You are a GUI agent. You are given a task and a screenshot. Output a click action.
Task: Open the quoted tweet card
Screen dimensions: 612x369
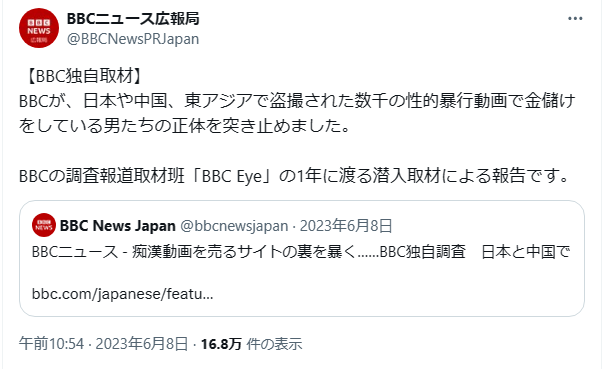click(302, 258)
